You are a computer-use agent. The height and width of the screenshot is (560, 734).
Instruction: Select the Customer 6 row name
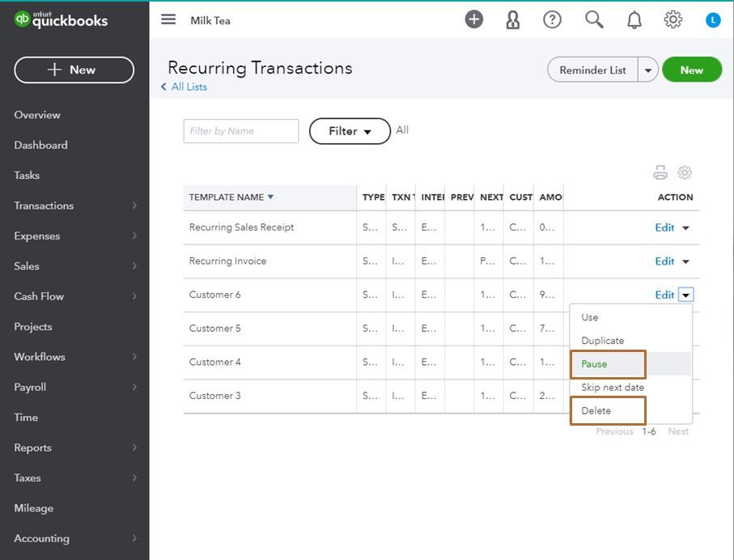[215, 295]
